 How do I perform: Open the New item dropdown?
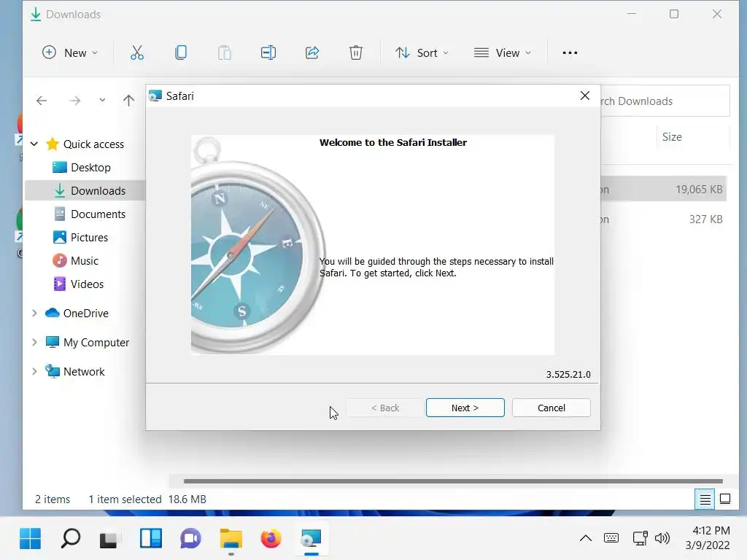pos(70,52)
